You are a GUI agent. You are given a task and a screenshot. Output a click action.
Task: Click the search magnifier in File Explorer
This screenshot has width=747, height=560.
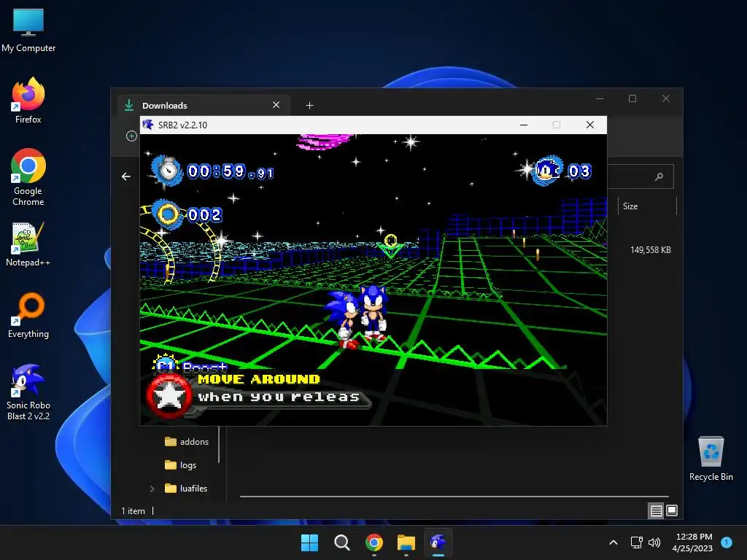pyautogui.click(x=659, y=176)
